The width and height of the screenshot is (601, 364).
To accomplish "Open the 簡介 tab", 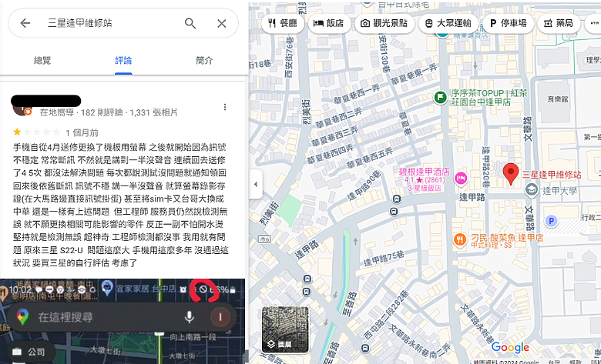I will point(204,61).
